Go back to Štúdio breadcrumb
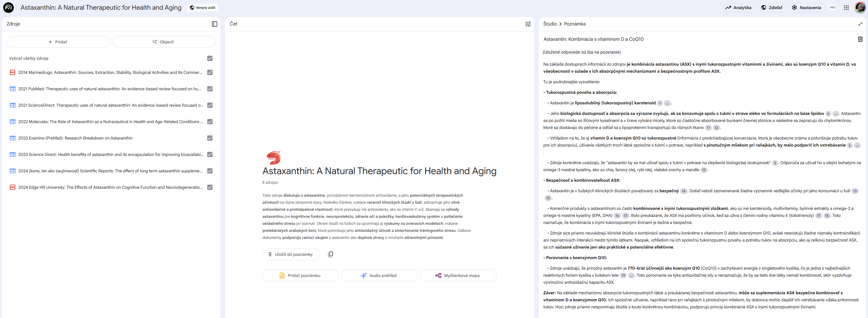 point(550,24)
